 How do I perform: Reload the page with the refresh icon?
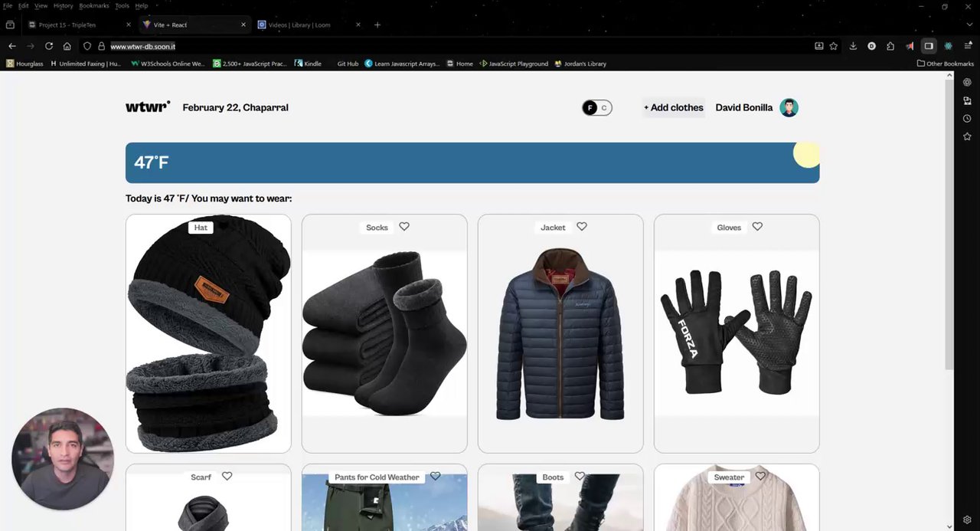click(x=49, y=46)
